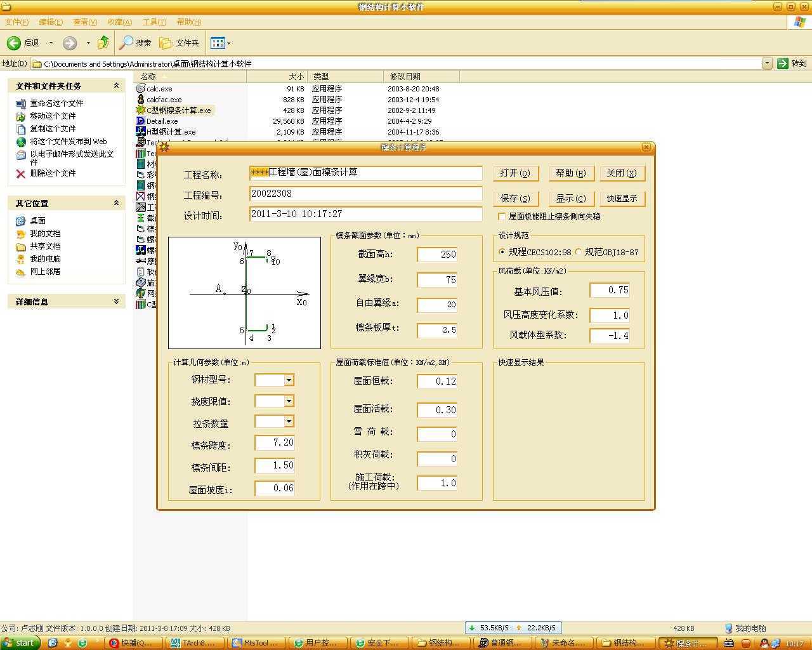Select calcfac.exe file icon
Viewport: 812px width, 650px height.
pyautogui.click(x=141, y=100)
